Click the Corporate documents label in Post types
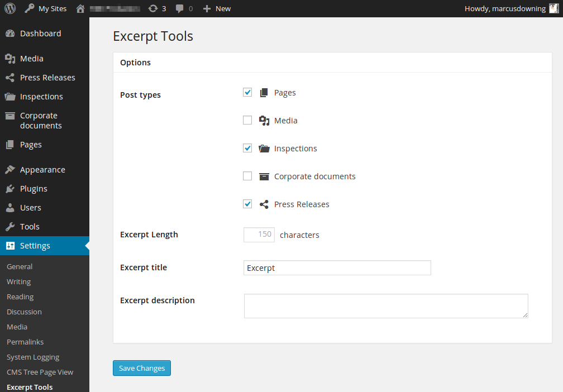The image size is (563, 392). coord(315,176)
